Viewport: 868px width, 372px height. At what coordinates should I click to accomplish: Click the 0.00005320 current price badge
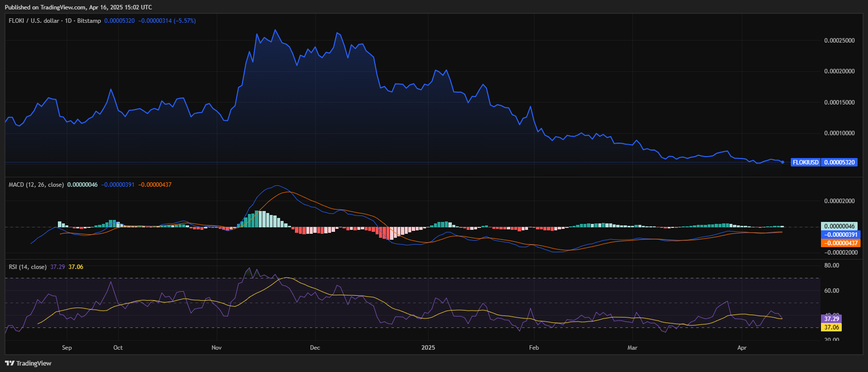(839, 162)
